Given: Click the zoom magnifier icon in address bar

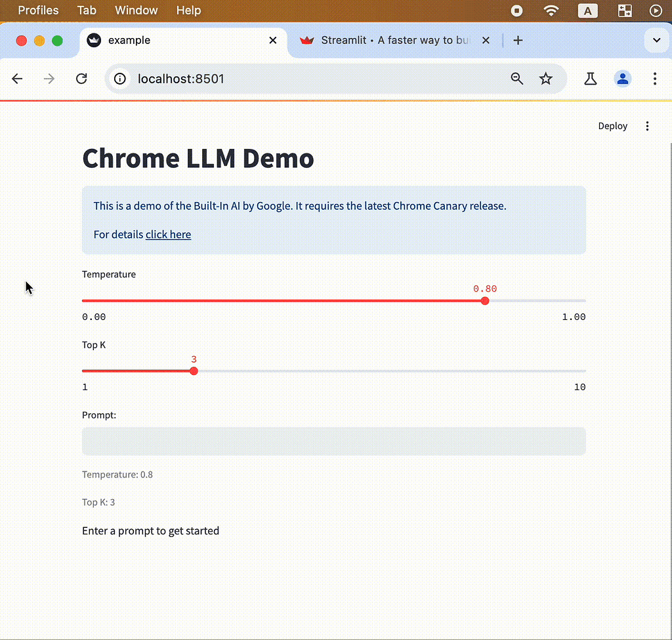Looking at the screenshot, I should tap(517, 79).
